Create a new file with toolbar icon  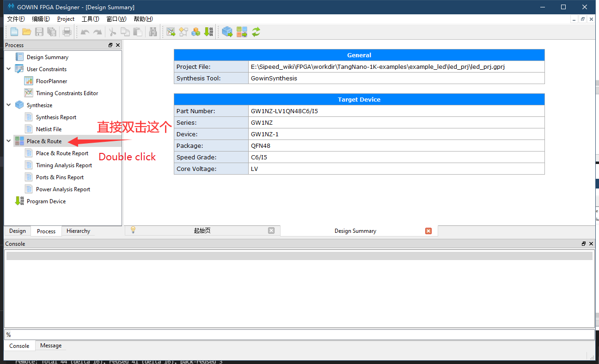14,32
